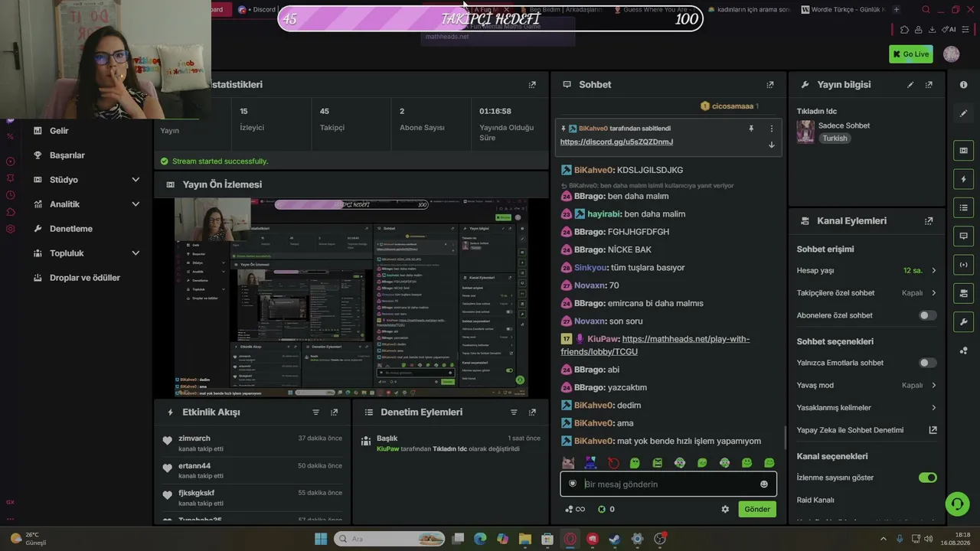Pop out the Etkinlik Akışı panel
Viewport: 980px width, 551px height.
pos(334,412)
